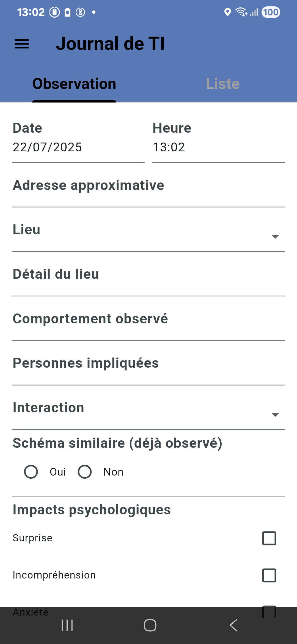Switch to the Liste tab
Image resolution: width=297 pixels, height=644 pixels.
coord(223,84)
